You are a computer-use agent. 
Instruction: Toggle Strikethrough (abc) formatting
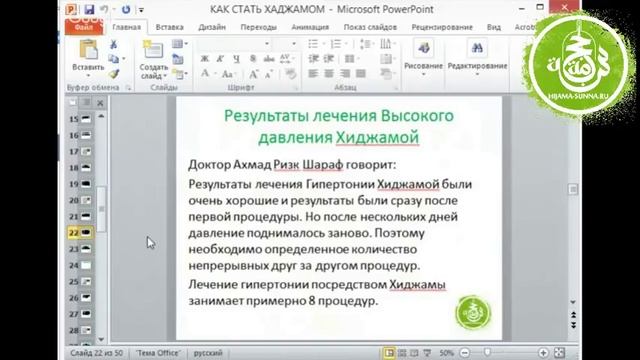269,59
